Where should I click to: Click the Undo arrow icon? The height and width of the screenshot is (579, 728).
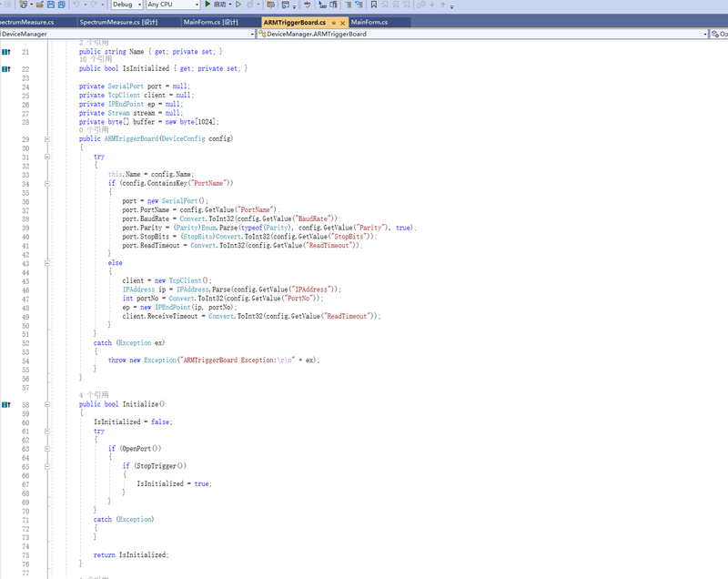[76, 5]
